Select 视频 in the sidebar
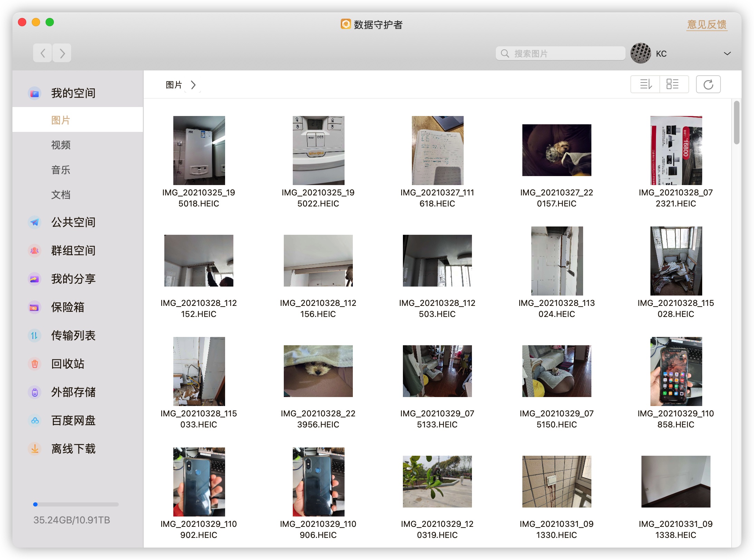The height and width of the screenshot is (560, 754). [61, 145]
